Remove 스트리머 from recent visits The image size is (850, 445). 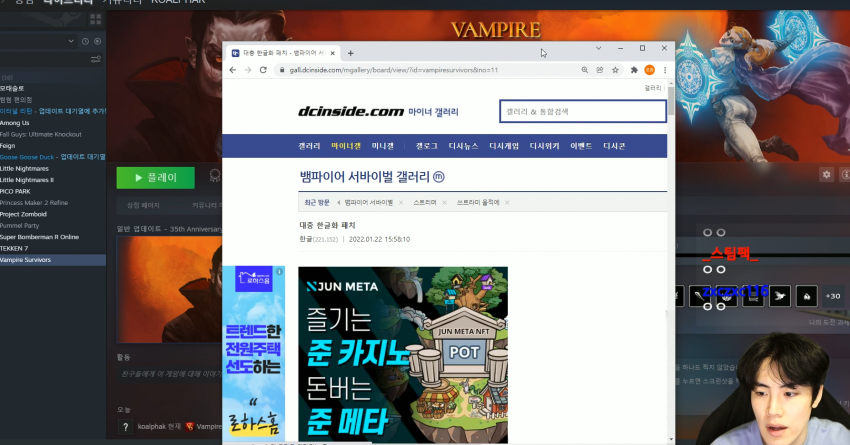444,203
